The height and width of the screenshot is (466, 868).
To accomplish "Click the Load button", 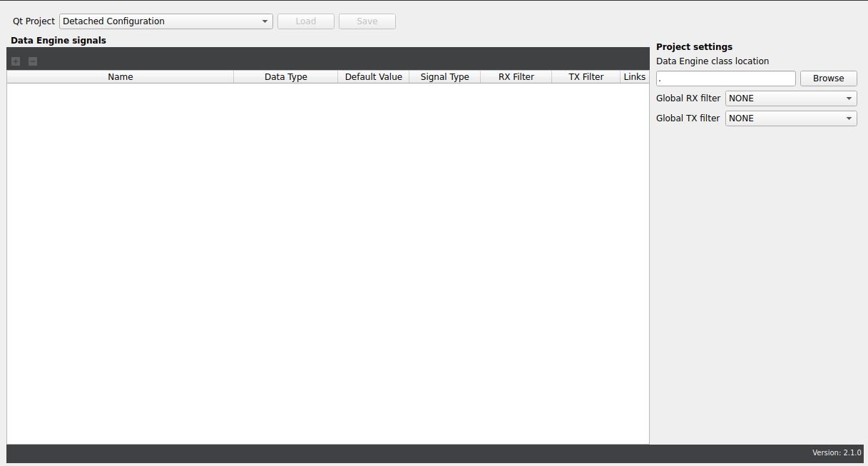I will (305, 21).
